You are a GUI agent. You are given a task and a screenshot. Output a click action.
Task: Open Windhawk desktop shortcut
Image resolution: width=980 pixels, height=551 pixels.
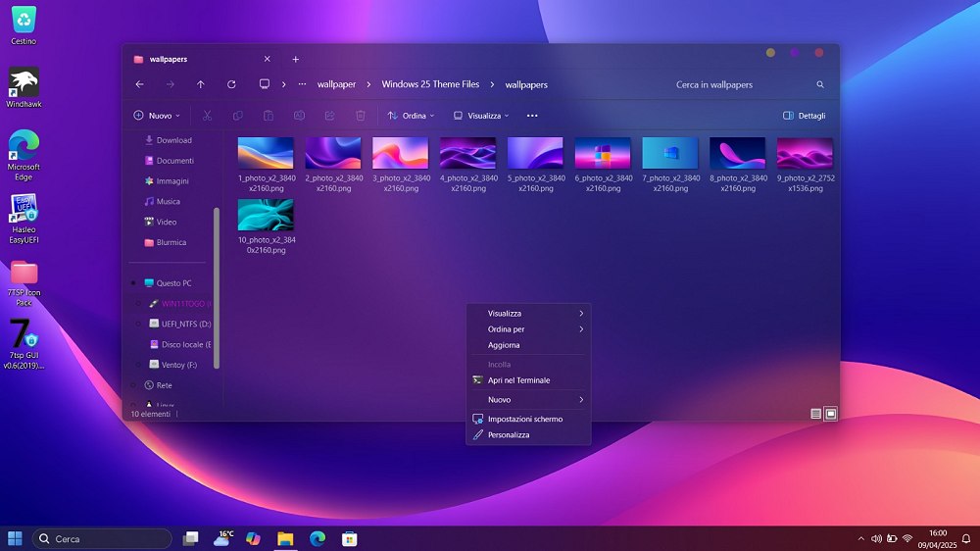(x=24, y=88)
